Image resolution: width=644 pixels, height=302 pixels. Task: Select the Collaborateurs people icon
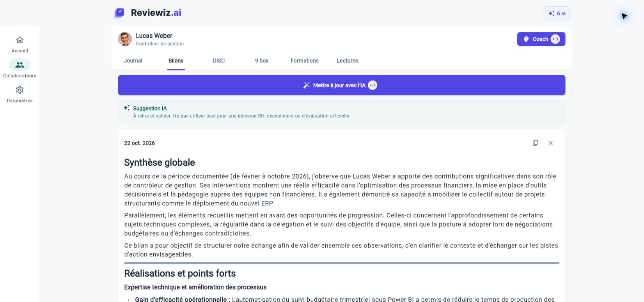tap(20, 65)
